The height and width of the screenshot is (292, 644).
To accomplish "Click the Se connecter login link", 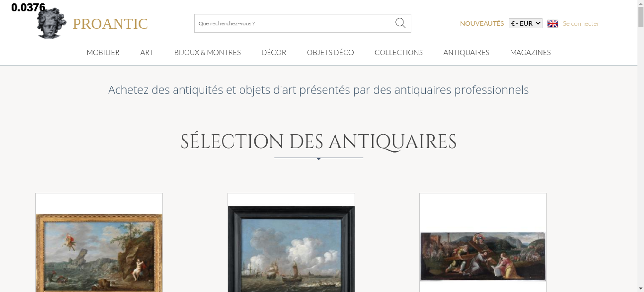I will [581, 23].
